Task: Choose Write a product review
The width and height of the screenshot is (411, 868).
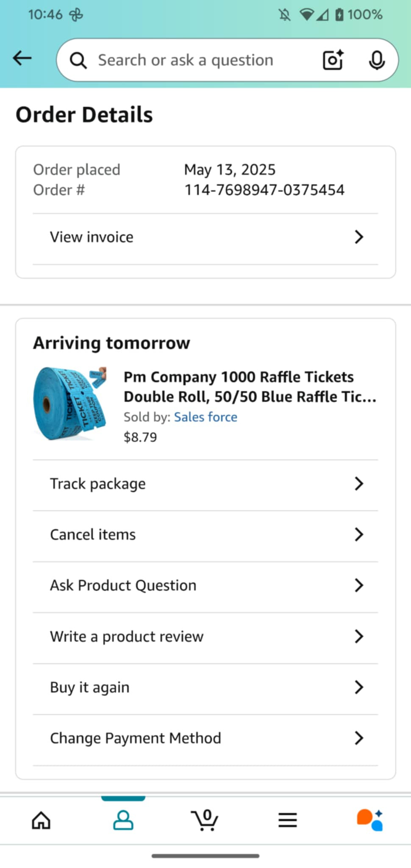Action: coord(127,636)
